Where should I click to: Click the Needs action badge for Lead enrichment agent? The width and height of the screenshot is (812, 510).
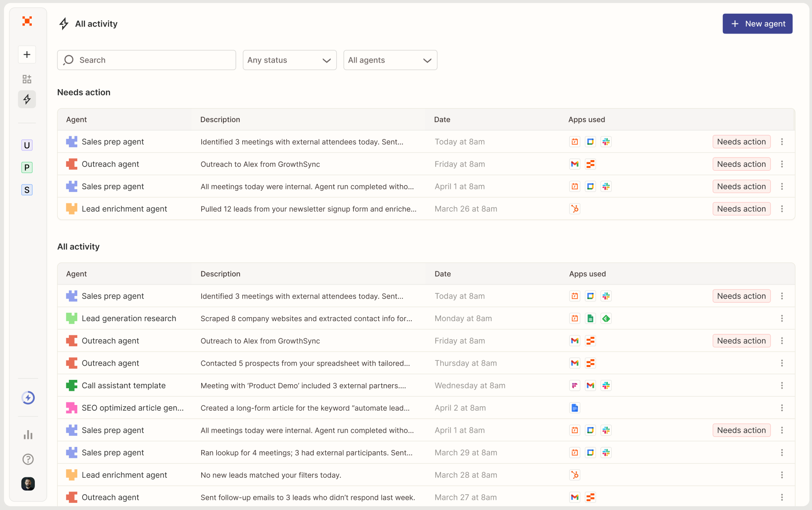coord(741,209)
